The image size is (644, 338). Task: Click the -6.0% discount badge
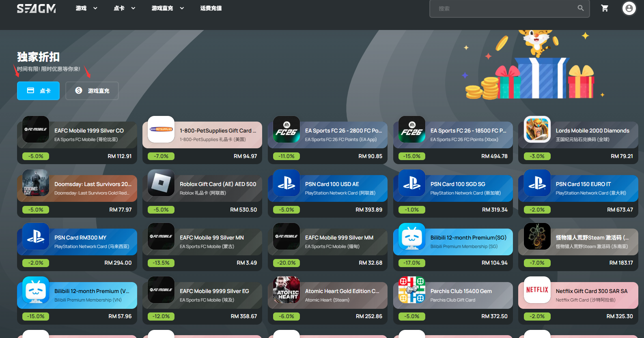(x=286, y=316)
